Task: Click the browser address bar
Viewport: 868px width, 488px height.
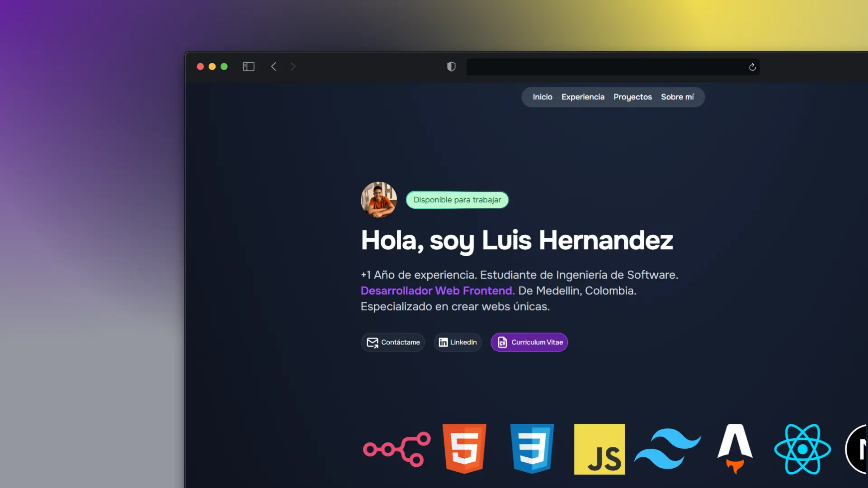Action: (606, 67)
